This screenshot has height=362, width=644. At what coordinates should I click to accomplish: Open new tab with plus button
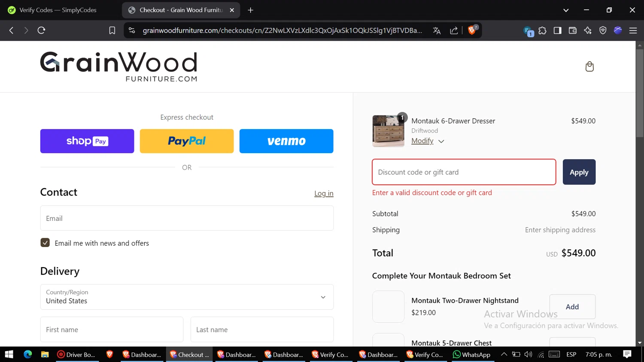[251, 10]
